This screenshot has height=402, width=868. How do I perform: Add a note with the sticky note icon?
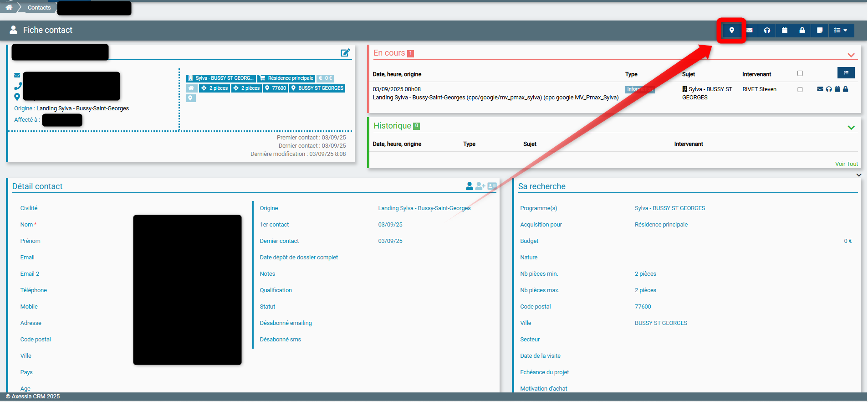[x=820, y=31]
